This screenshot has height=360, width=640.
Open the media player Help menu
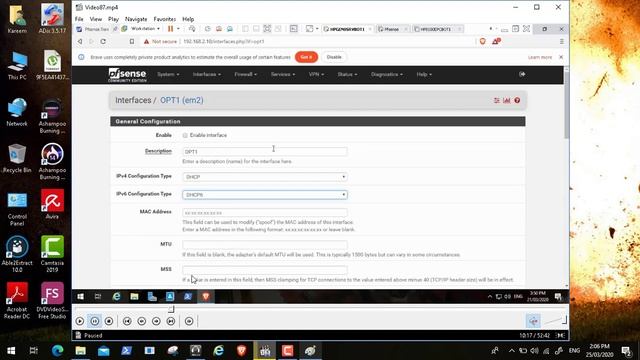pos(188,19)
